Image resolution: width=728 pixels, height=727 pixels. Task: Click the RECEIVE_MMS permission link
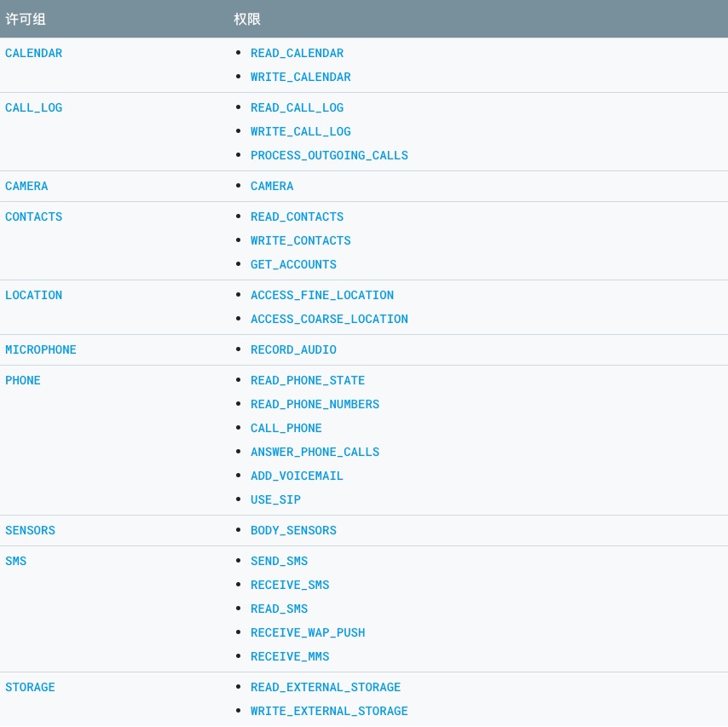[290, 656]
